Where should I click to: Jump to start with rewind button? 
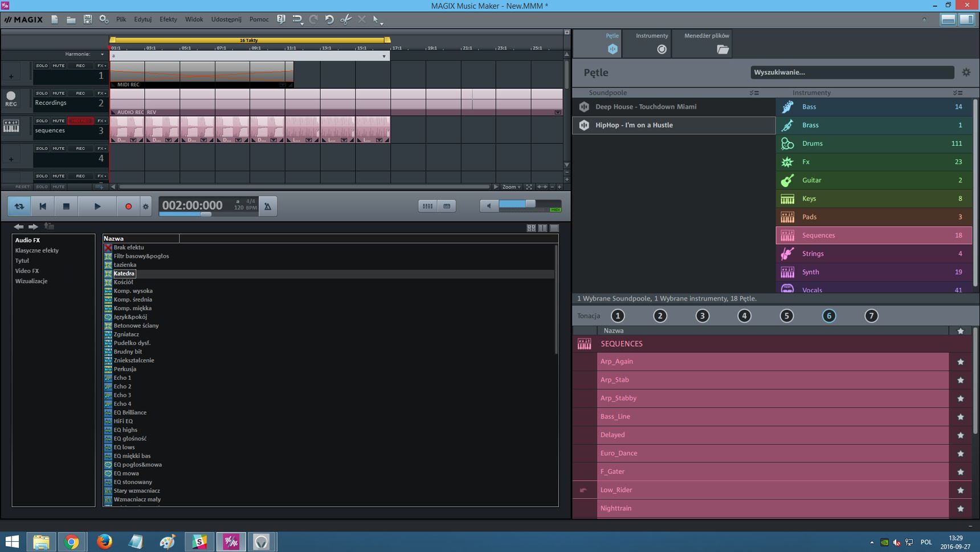[43, 206]
